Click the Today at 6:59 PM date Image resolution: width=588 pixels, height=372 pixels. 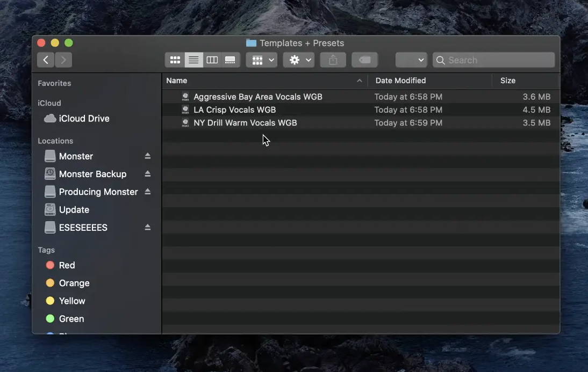[408, 123]
